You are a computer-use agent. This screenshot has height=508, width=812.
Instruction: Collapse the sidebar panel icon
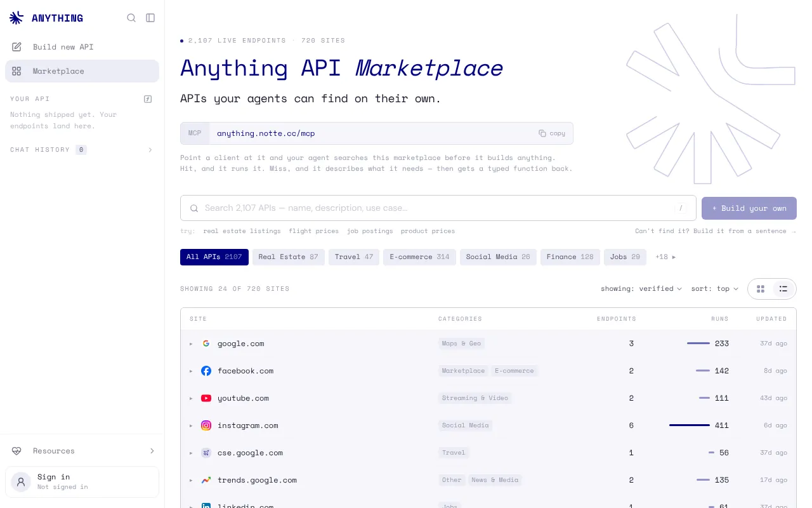(150, 18)
